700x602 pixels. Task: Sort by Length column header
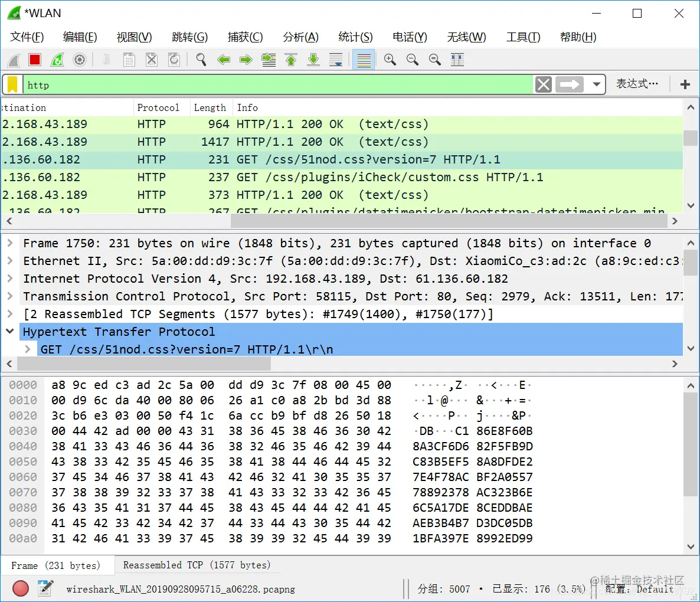pos(211,107)
